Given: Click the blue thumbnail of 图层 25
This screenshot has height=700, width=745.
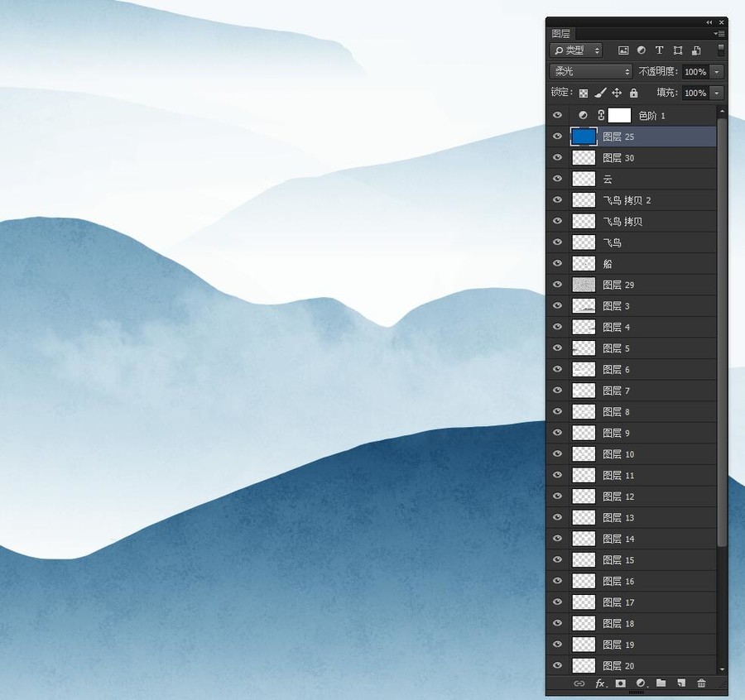Looking at the screenshot, I should point(584,137).
